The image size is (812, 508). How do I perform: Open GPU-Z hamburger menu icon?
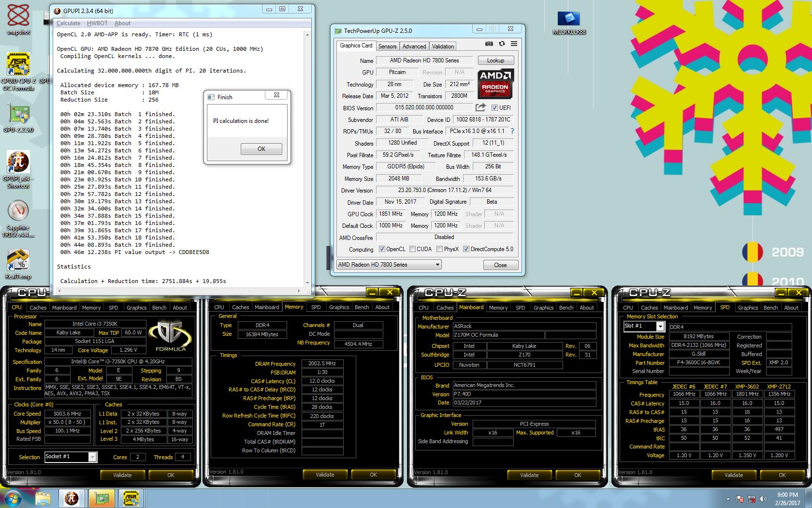tap(514, 44)
